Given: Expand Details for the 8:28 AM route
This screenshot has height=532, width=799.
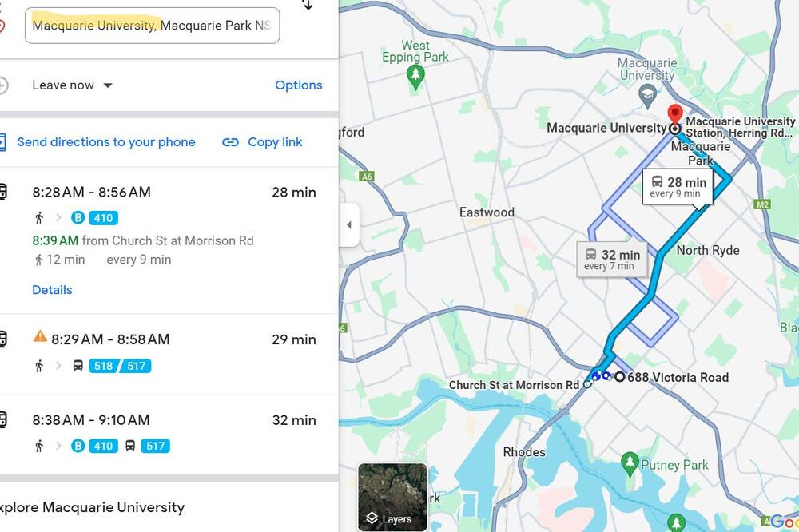Looking at the screenshot, I should [52, 290].
